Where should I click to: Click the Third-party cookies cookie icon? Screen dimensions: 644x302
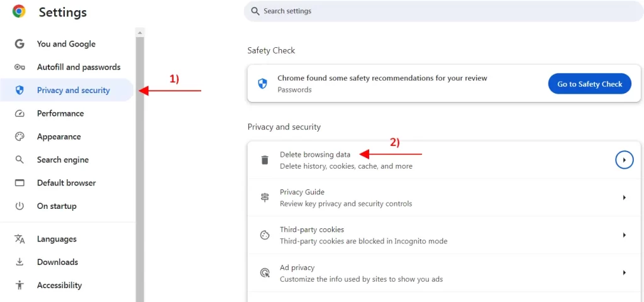point(265,235)
